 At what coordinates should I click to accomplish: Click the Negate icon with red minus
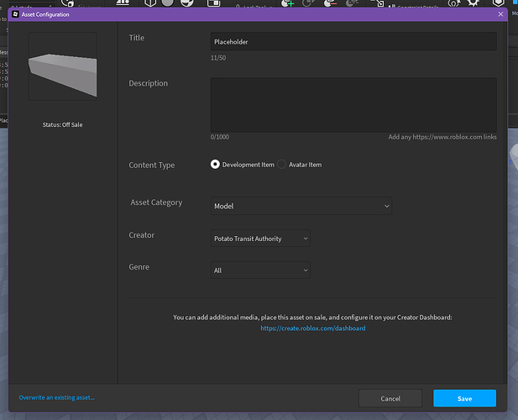coord(330,3)
